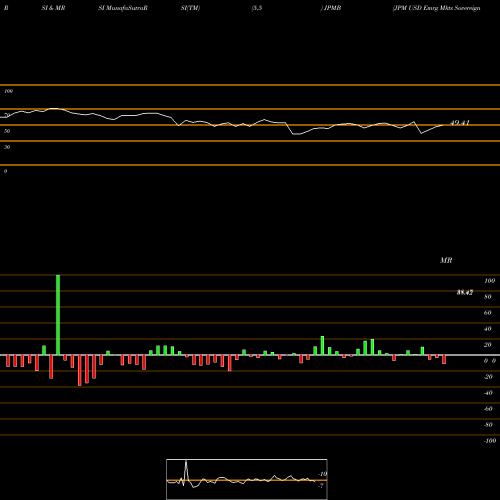
Task: Click the 60 axis label on MR chart
Action: click(487, 313)
